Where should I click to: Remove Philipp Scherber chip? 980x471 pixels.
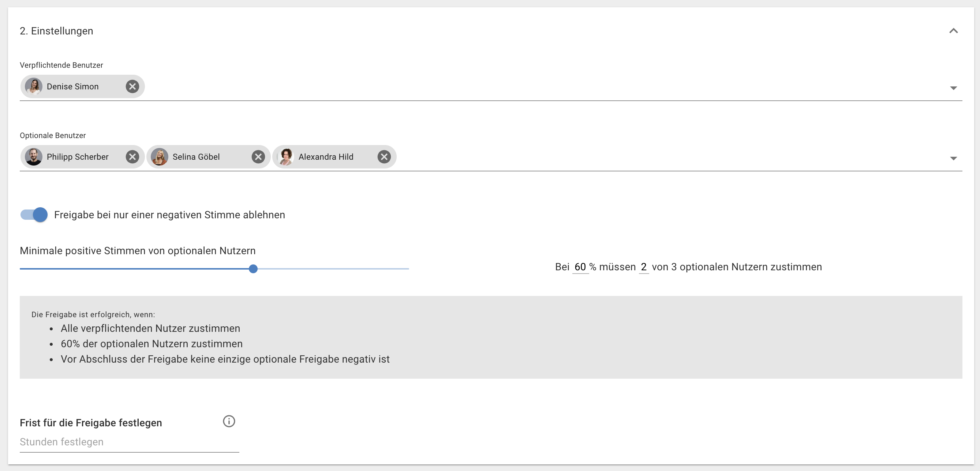[132, 157]
